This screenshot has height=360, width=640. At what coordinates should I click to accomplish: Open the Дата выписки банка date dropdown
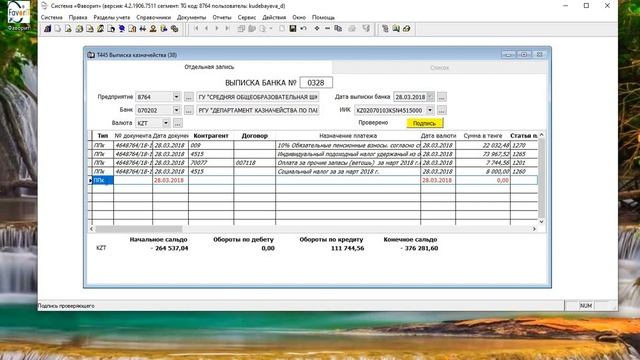[x=430, y=97]
